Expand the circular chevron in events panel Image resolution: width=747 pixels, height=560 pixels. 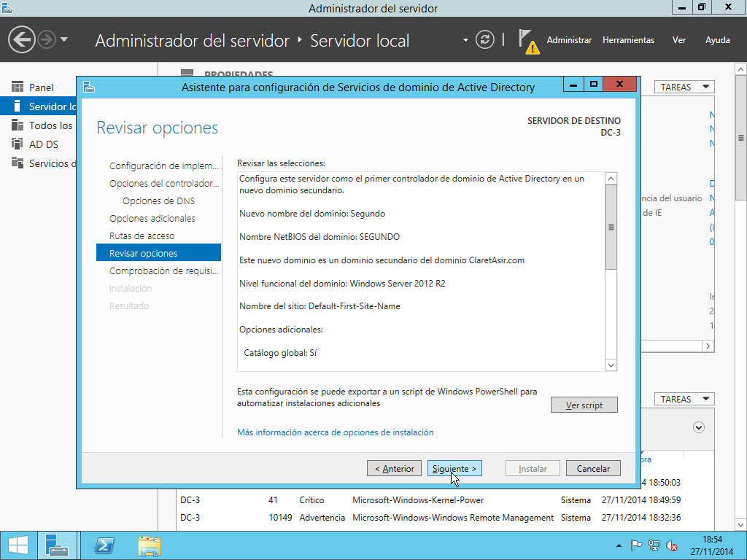(698, 427)
